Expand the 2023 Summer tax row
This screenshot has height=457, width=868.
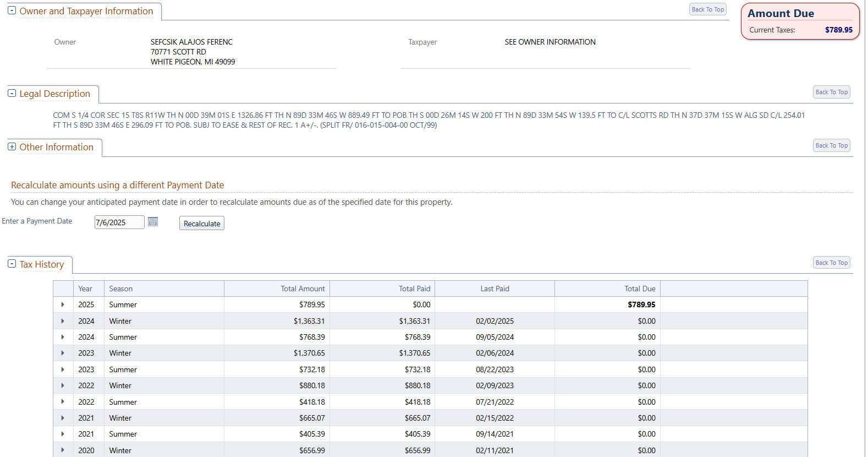63,369
